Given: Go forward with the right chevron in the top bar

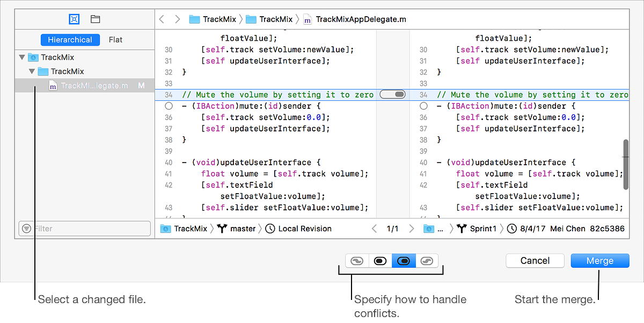Looking at the screenshot, I should pyautogui.click(x=177, y=19).
